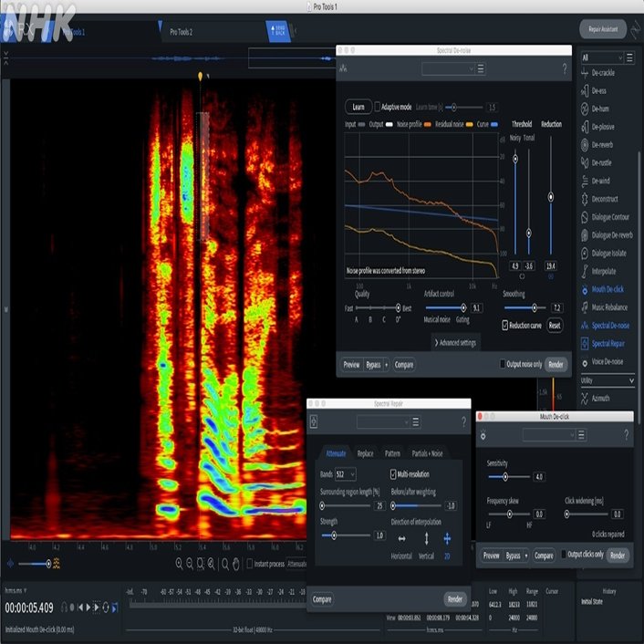Select the Dialogue Isolate module icon
644x644 pixels.
[585, 254]
